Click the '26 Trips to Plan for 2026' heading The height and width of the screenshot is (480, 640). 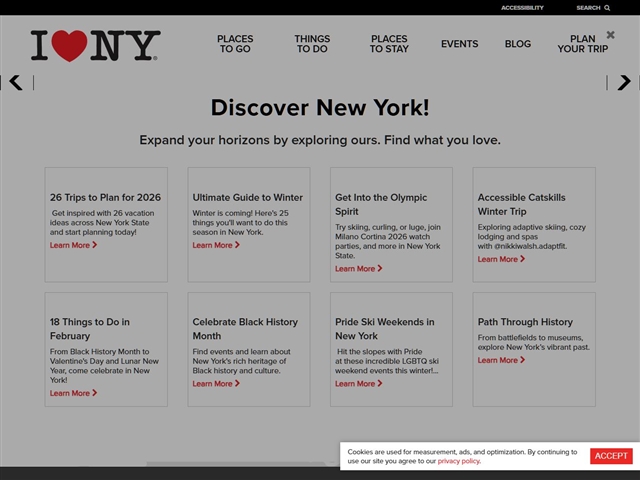tap(105, 198)
